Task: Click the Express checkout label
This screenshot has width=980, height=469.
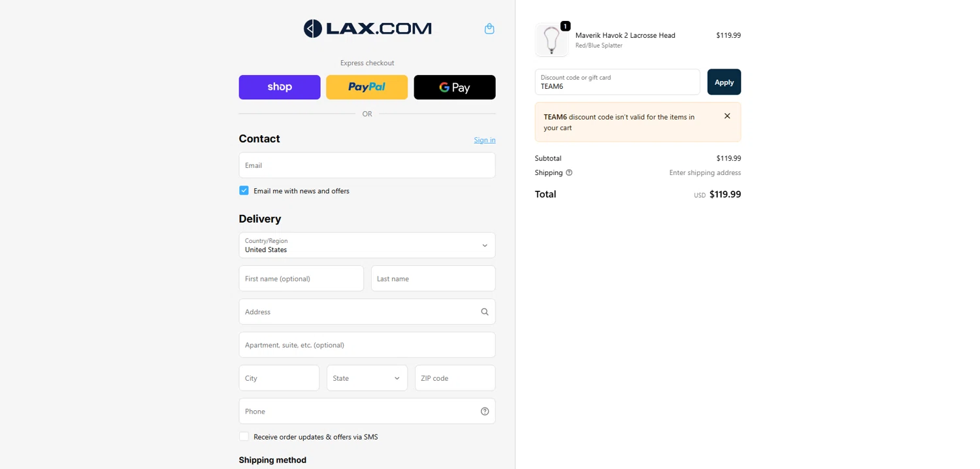Action: tap(367, 63)
